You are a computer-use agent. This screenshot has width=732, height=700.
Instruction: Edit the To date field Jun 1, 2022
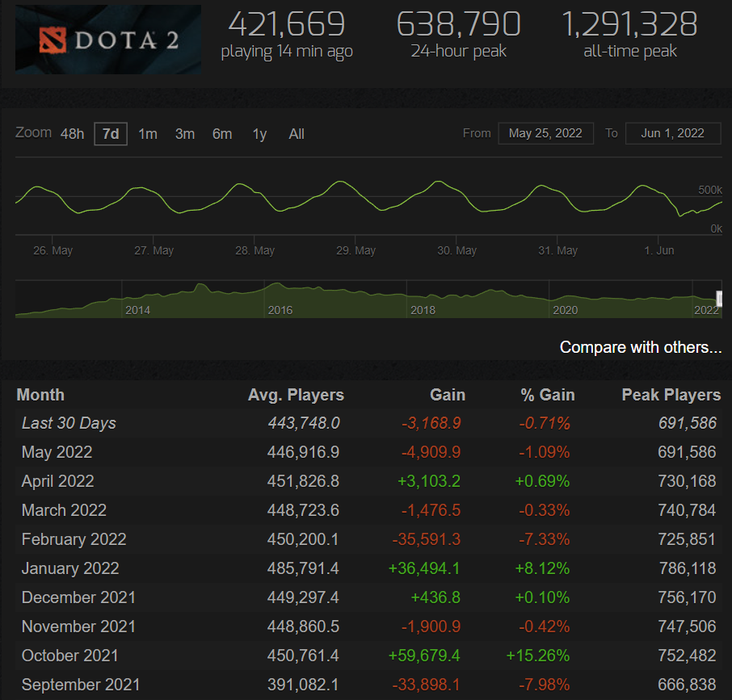coord(673,133)
